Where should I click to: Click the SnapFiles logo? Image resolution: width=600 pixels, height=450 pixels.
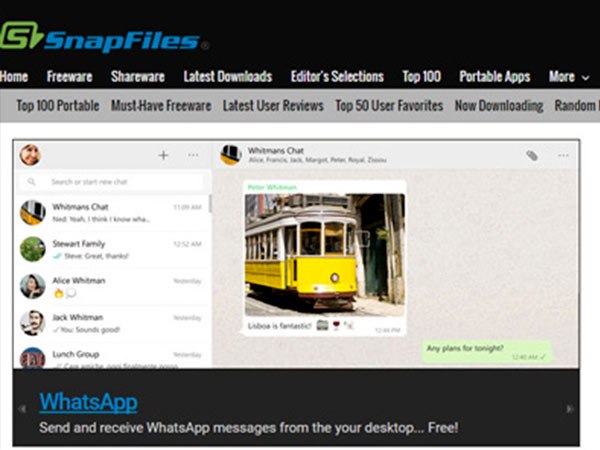pos(105,39)
